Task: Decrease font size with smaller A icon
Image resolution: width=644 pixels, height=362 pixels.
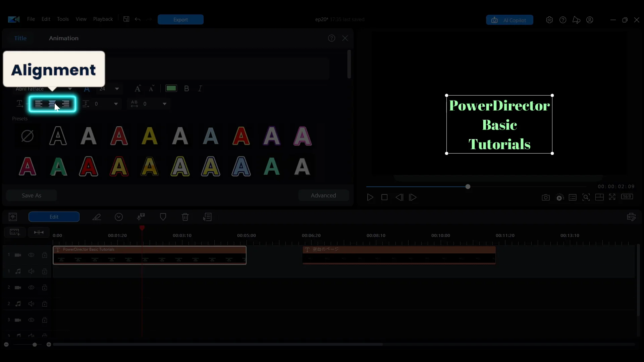Action: point(152,88)
